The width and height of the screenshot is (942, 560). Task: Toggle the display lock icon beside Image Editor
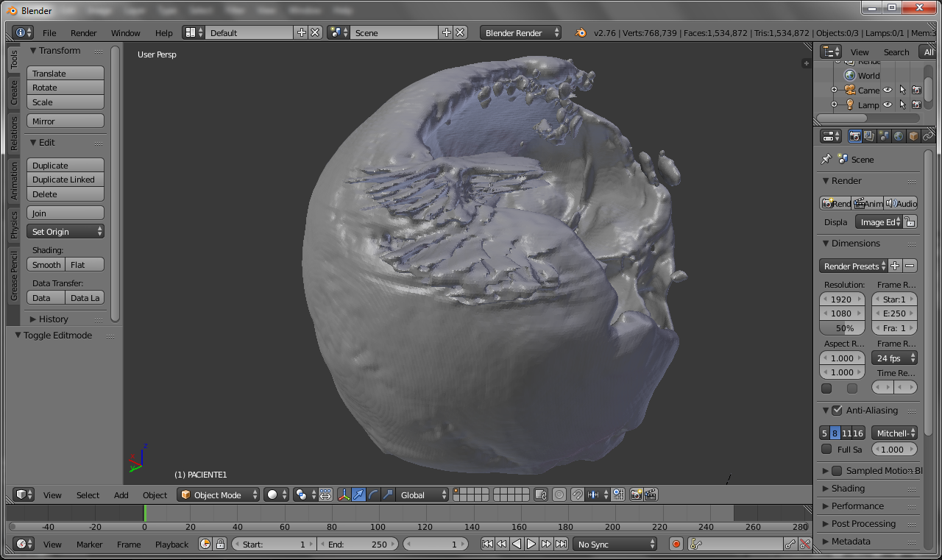(910, 222)
